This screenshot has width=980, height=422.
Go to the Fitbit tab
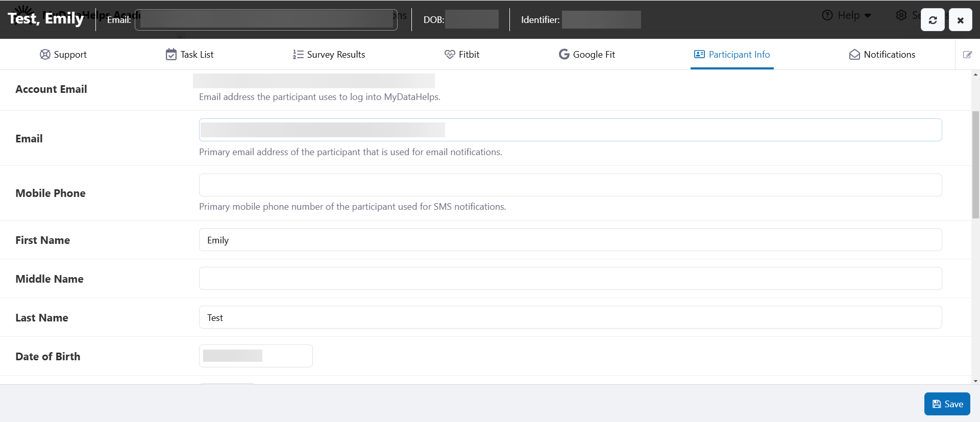pos(462,55)
